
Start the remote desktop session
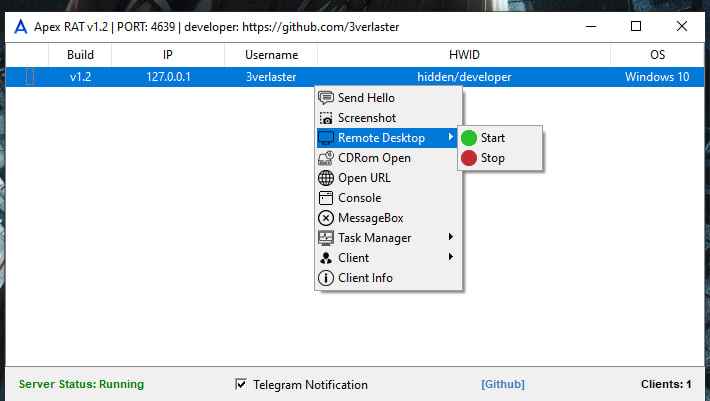[500, 138]
